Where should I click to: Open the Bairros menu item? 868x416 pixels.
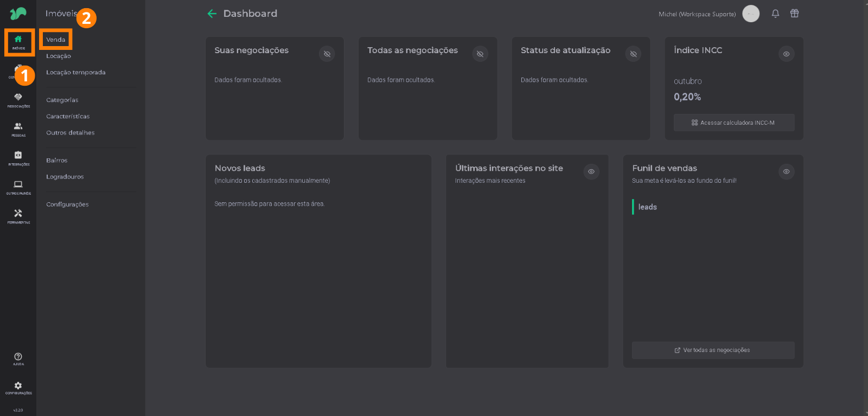pyautogui.click(x=57, y=160)
